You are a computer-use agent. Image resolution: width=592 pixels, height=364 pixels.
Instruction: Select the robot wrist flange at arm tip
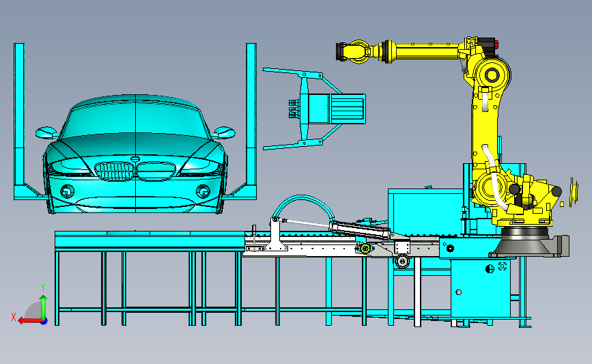[x=341, y=52]
